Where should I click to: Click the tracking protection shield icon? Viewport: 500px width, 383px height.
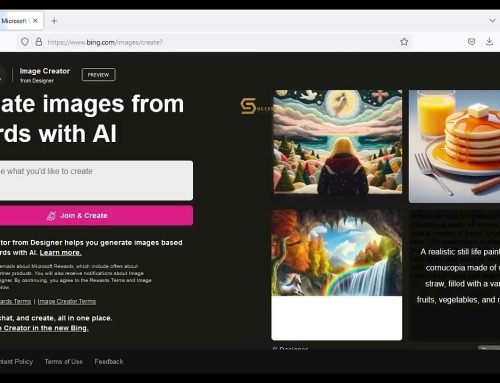[x=25, y=42]
